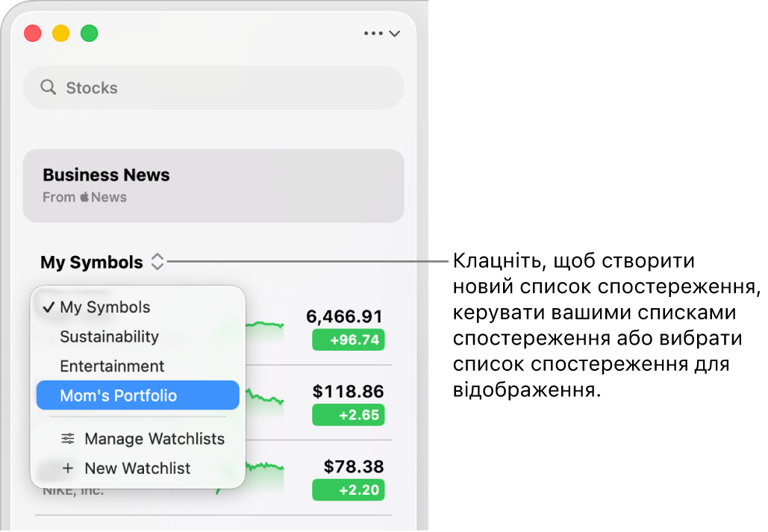The image size is (768, 532).
Task: Open Manage Watchlists
Action: click(x=137, y=439)
